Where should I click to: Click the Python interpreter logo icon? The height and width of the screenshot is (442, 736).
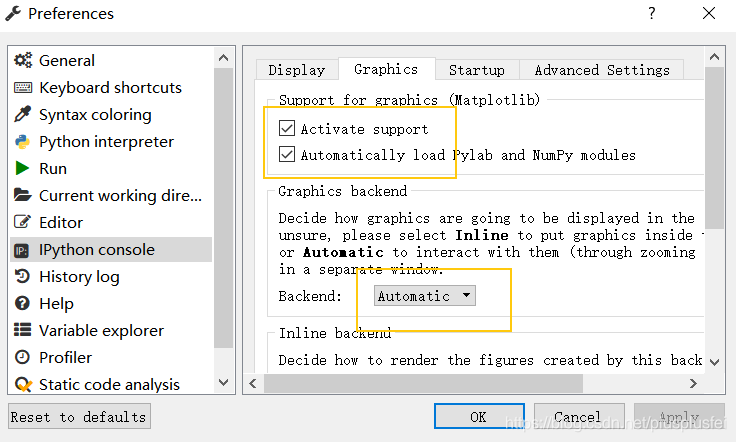pos(23,142)
